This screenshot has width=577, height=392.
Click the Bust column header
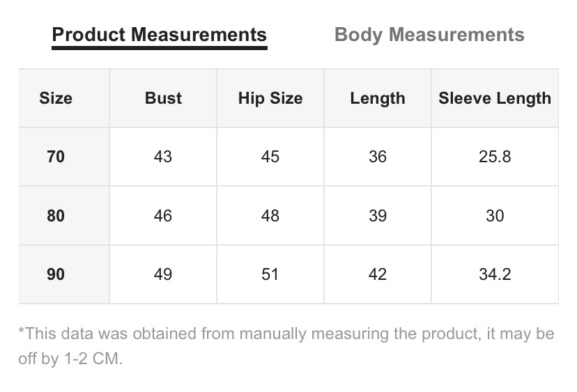point(163,98)
